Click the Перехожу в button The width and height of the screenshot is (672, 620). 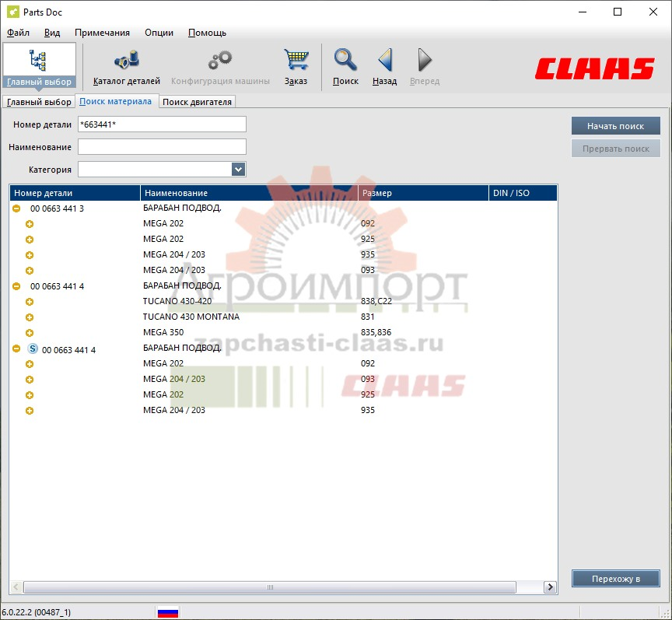(x=616, y=579)
